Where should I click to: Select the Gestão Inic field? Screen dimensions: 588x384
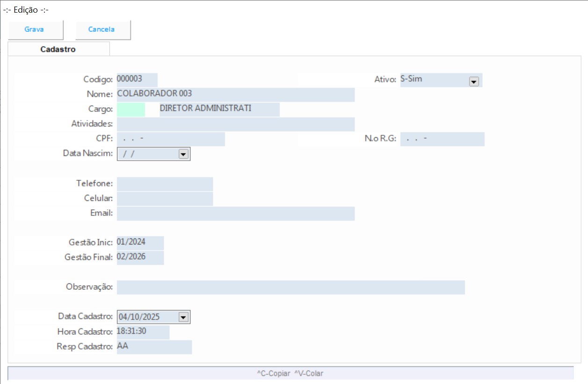click(x=140, y=243)
